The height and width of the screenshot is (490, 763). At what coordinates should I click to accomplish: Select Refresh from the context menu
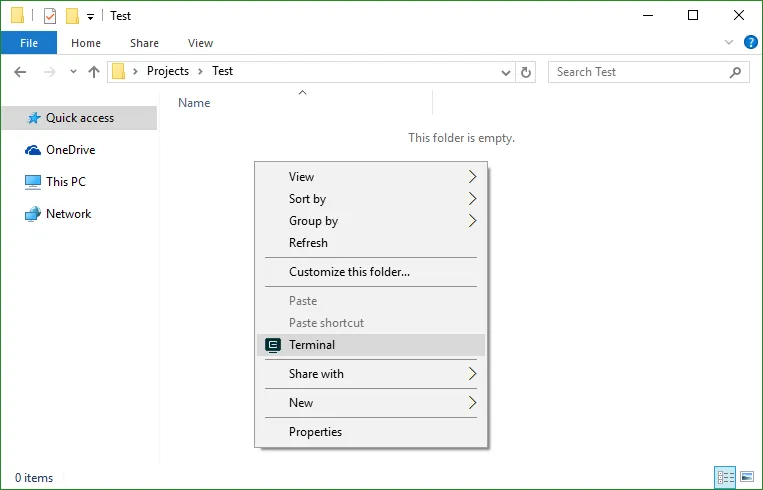pyautogui.click(x=308, y=243)
